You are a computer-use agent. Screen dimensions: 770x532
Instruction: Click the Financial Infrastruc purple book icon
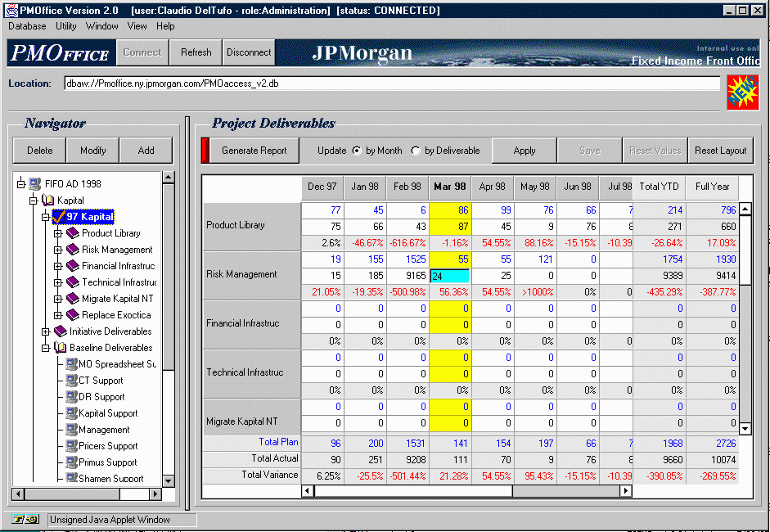[72, 266]
